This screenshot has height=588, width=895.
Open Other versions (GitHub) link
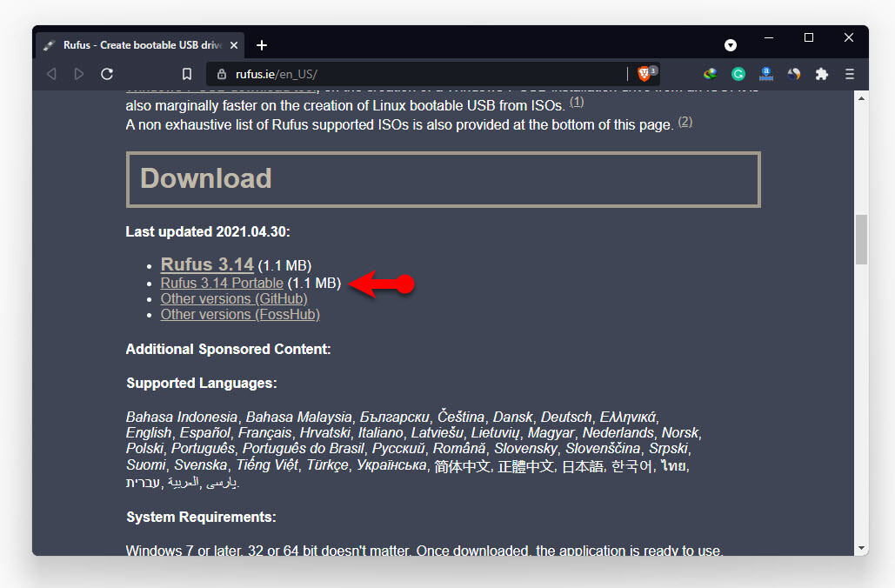[x=234, y=298]
